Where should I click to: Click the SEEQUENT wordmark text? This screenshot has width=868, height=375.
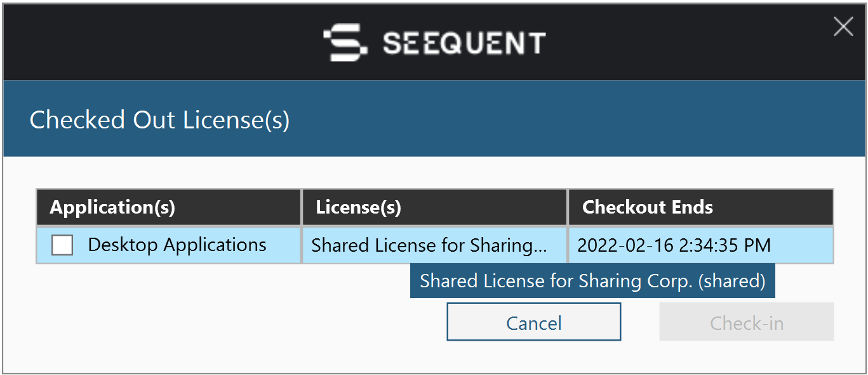tap(464, 43)
